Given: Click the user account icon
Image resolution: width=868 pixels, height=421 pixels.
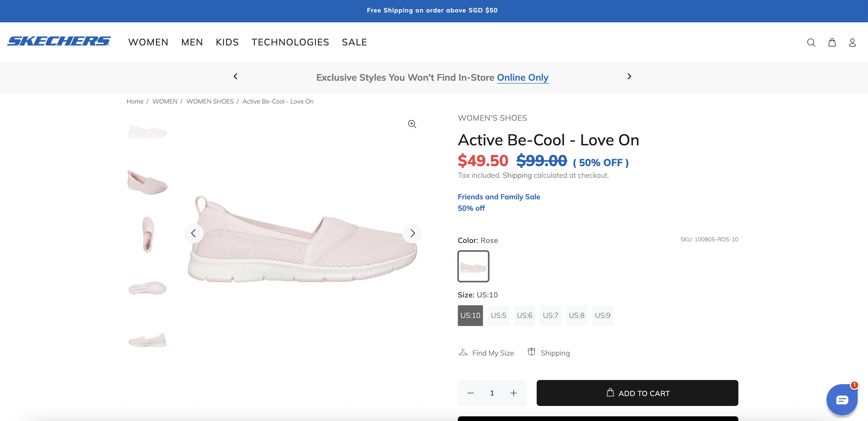Looking at the screenshot, I should tap(852, 43).
